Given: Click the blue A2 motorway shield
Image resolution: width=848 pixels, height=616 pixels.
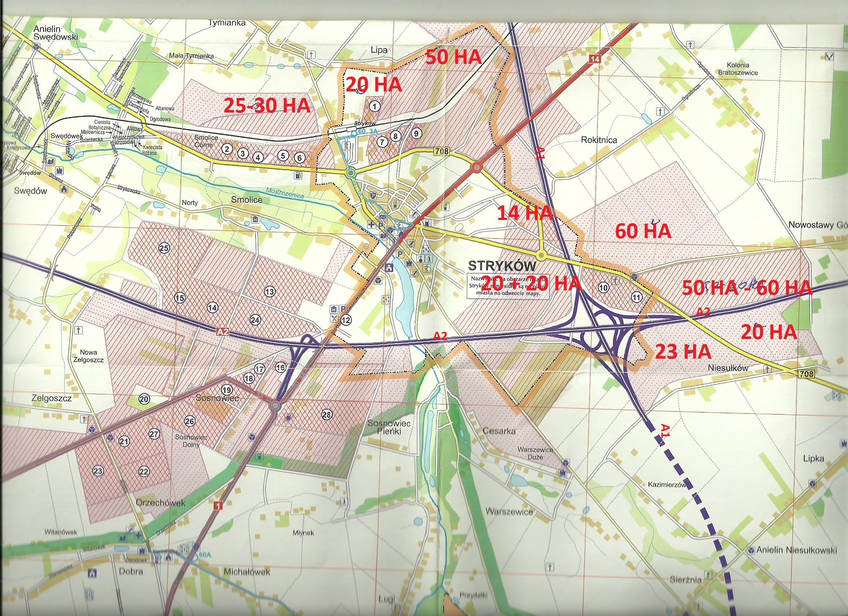Looking at the screenshot, I should coord(223,331).
